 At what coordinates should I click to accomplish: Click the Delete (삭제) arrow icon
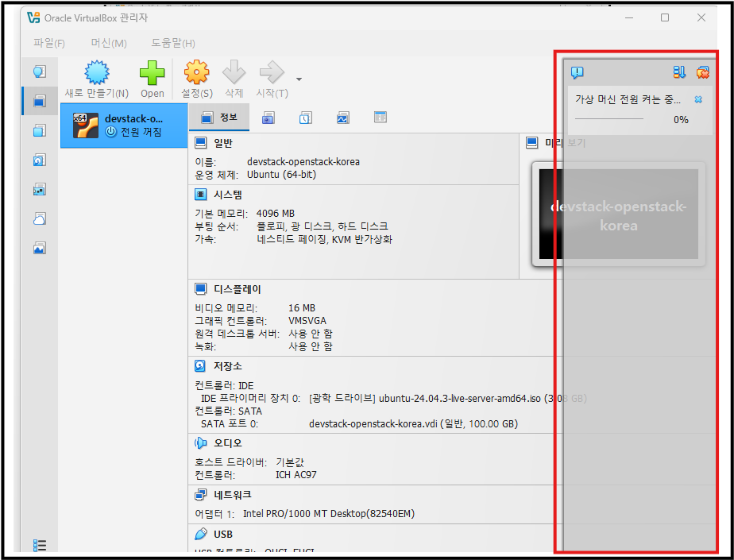click(x=234, y=72)
